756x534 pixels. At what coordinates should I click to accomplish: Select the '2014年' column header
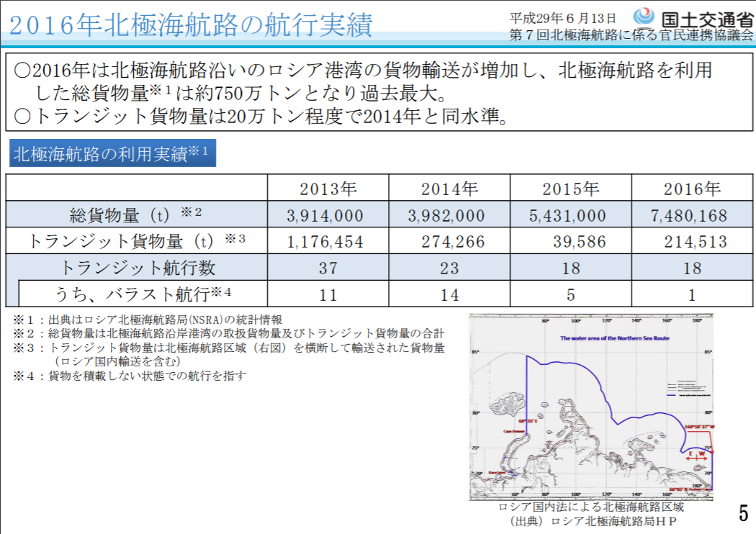click(449, 189)
